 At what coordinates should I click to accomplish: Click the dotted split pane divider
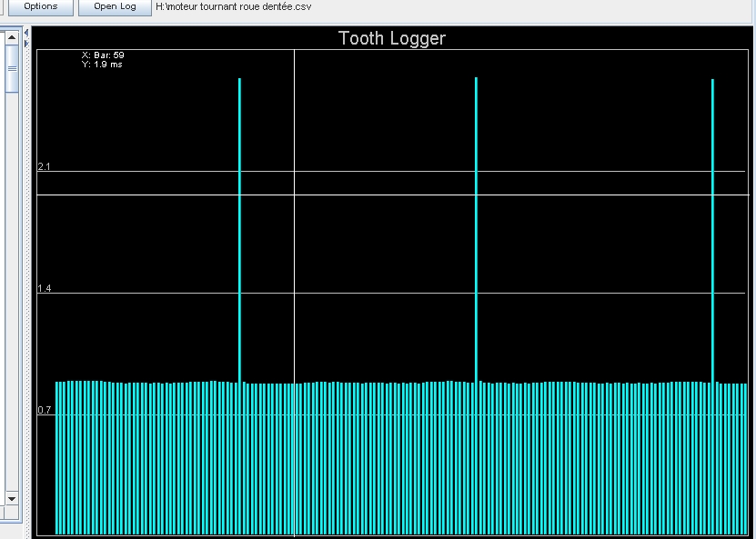[x=26, y=273]
